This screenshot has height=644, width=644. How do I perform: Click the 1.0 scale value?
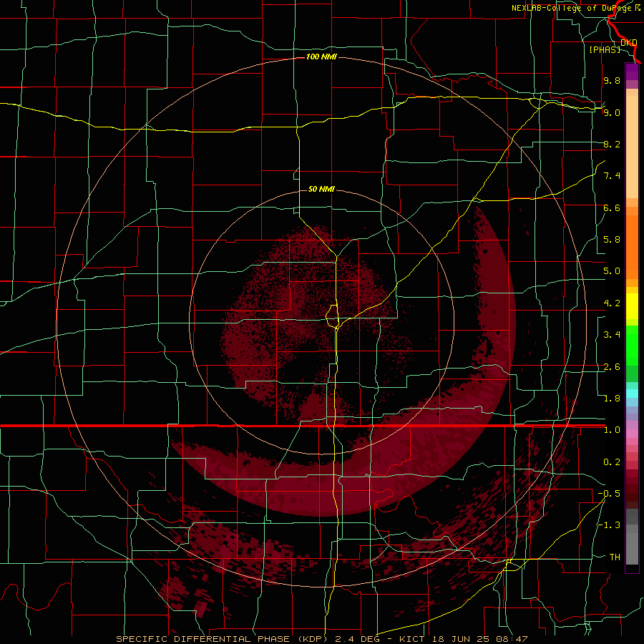pyautogui.click(x=612, y=430)
